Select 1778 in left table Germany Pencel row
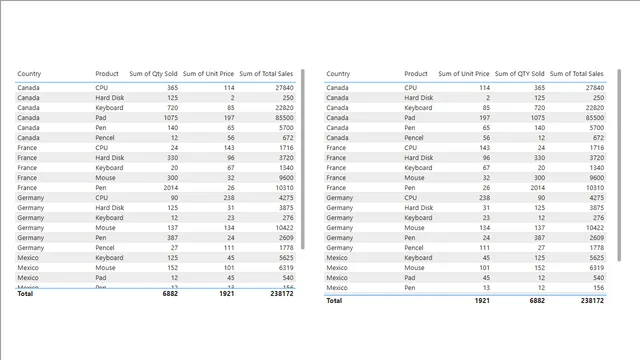Viewport: 640px width, 360px height. [286, 248]
